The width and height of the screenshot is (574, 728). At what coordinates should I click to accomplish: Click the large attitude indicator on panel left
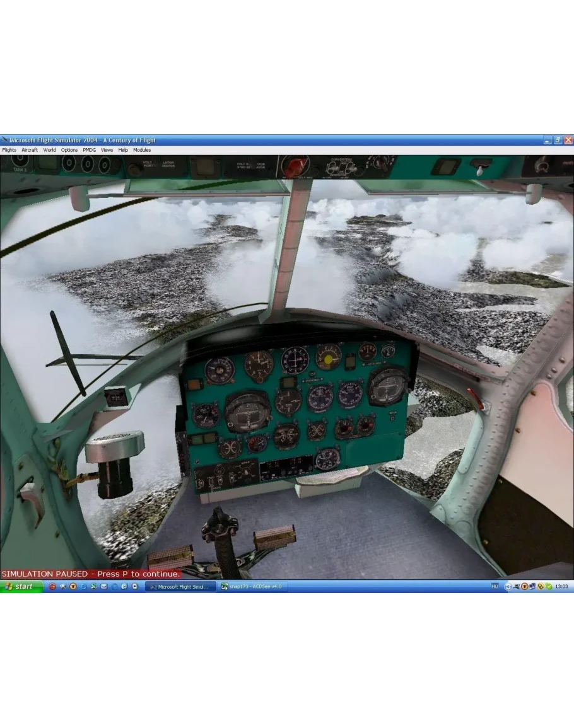coord(248,411)
